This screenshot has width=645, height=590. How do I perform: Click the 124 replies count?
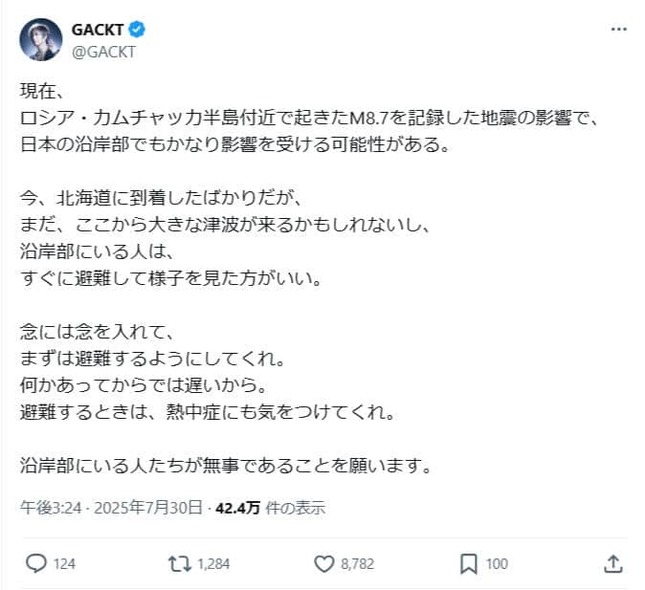[64, 564]
